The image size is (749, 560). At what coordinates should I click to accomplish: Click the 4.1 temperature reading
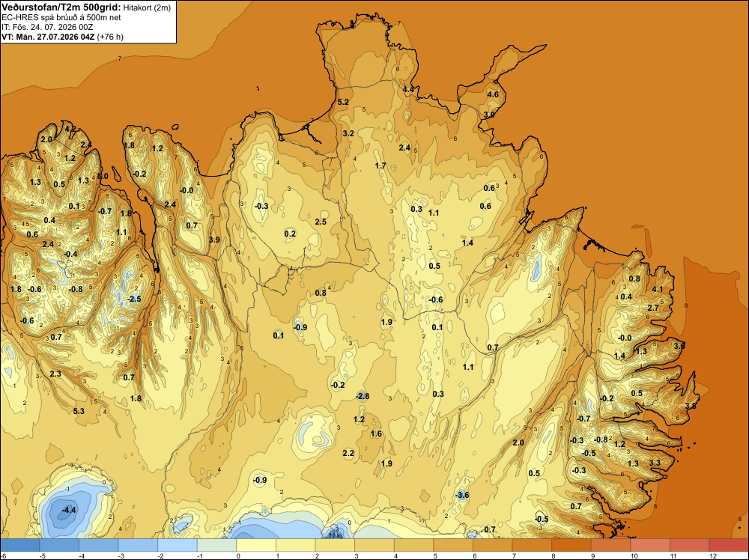[658, 289]
